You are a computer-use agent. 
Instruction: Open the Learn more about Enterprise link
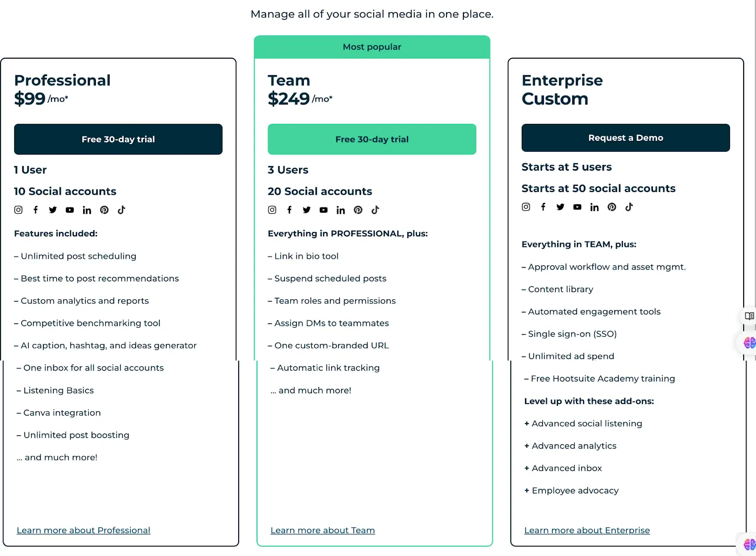[587, 530]
